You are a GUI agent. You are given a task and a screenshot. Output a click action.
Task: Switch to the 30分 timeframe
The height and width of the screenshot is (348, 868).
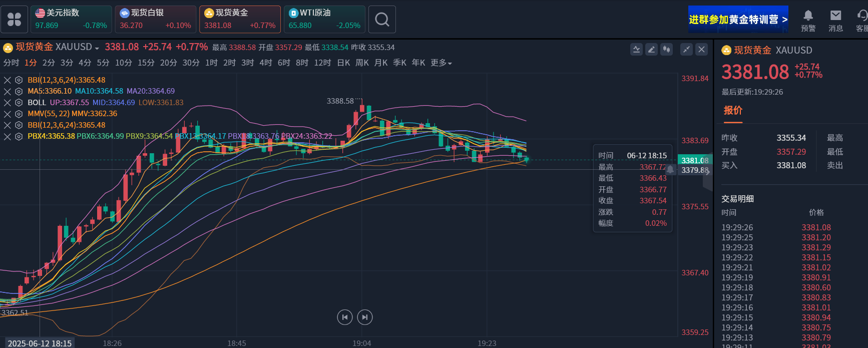point(191,63)
